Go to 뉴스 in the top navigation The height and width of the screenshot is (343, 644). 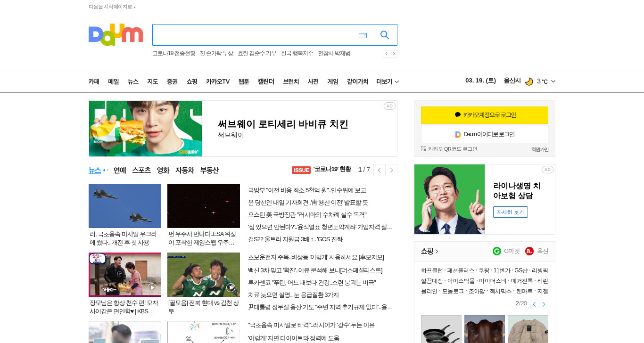[x=133, y=82]
